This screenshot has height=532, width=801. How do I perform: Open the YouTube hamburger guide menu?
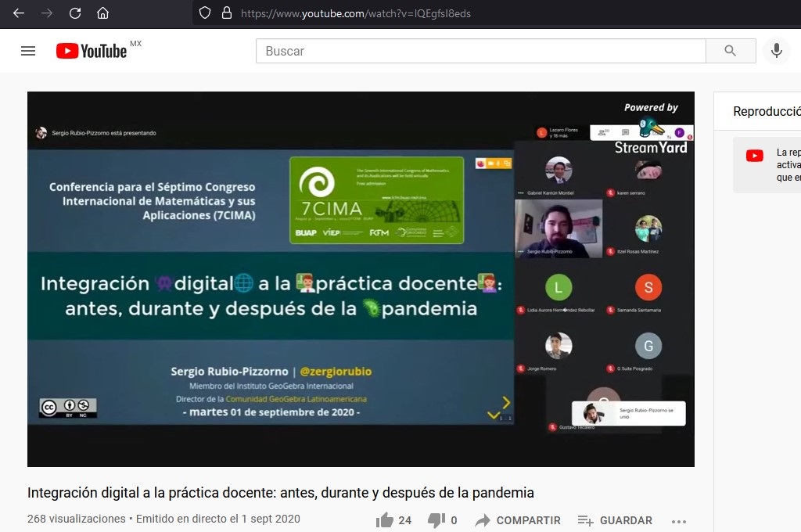pyautogui.click(x=28, y=51)
